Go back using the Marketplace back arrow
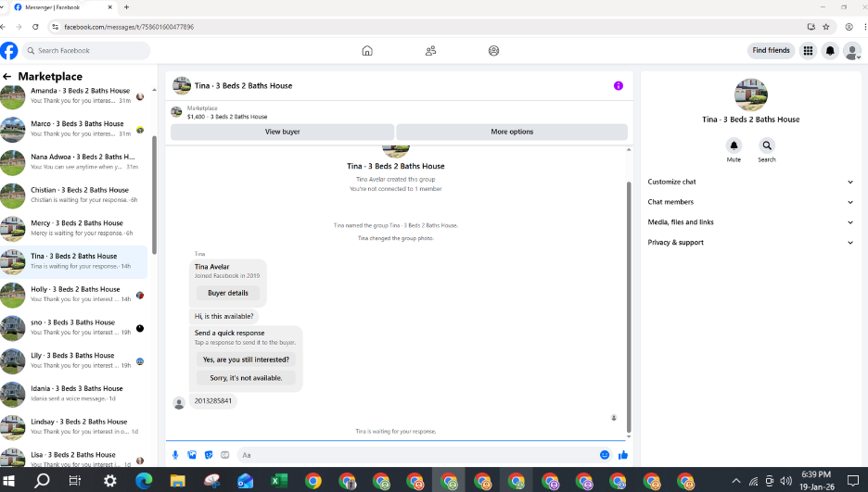The height and width of the screenshot is (492, 868). pos(6,76)
